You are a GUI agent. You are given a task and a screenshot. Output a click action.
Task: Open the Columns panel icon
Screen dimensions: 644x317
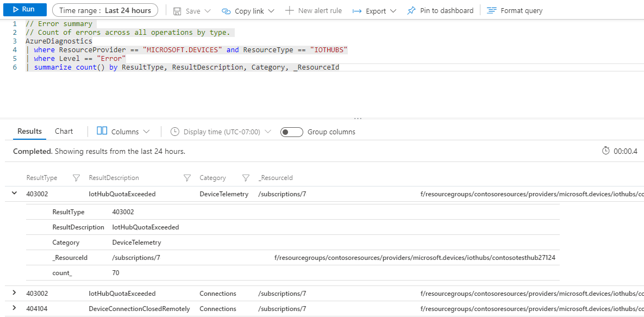click(102, 131)
